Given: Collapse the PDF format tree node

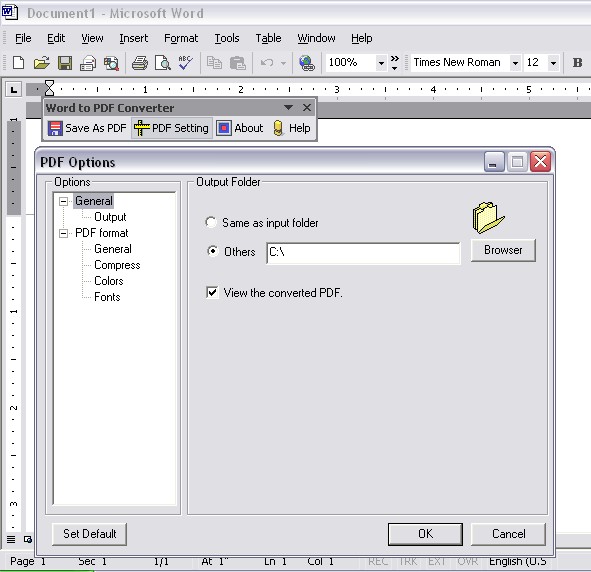Looking at the screenshot, I should coord(63,234).
